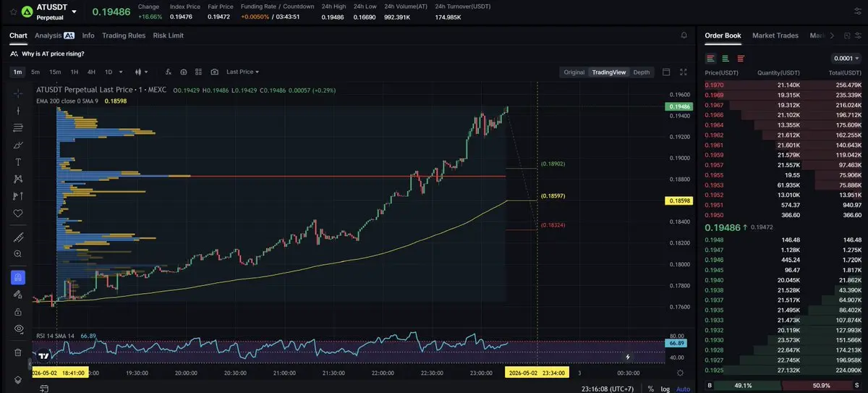Select the Order Book tab
The width and height of the screenshot is (868, 393).
click(723, 35)
